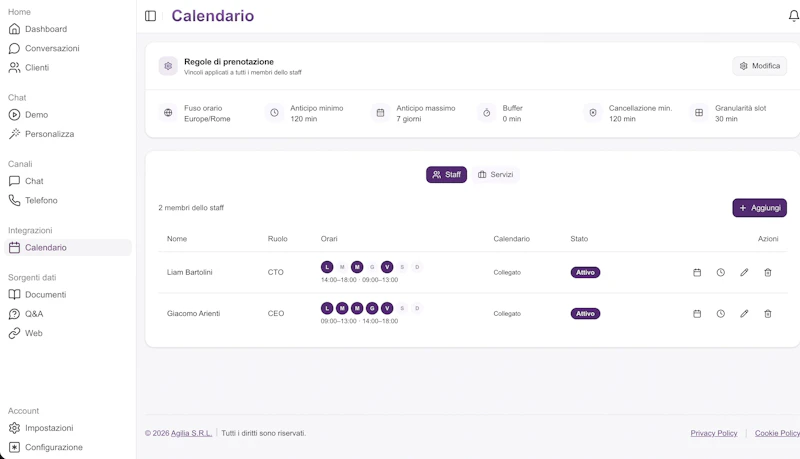Click Collegato status for Giacomo Arienti

[x=507, y=314]
